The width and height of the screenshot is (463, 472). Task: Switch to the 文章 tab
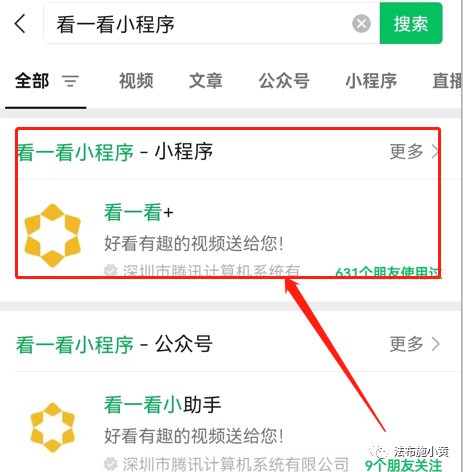(206, 81)
